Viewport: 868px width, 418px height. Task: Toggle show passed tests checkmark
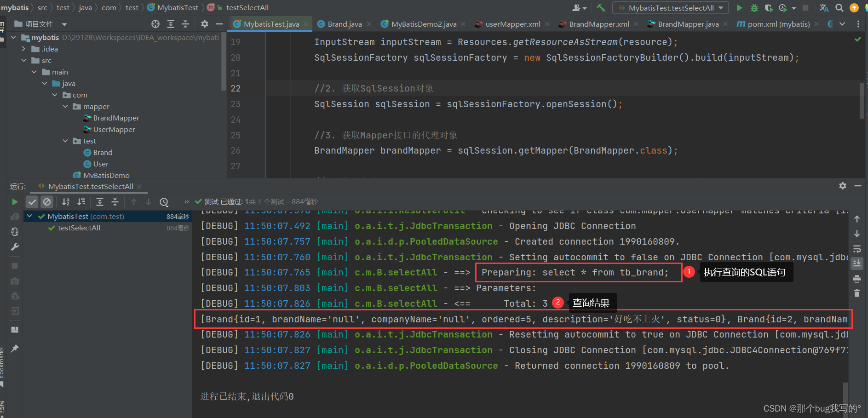coord(32,202)
